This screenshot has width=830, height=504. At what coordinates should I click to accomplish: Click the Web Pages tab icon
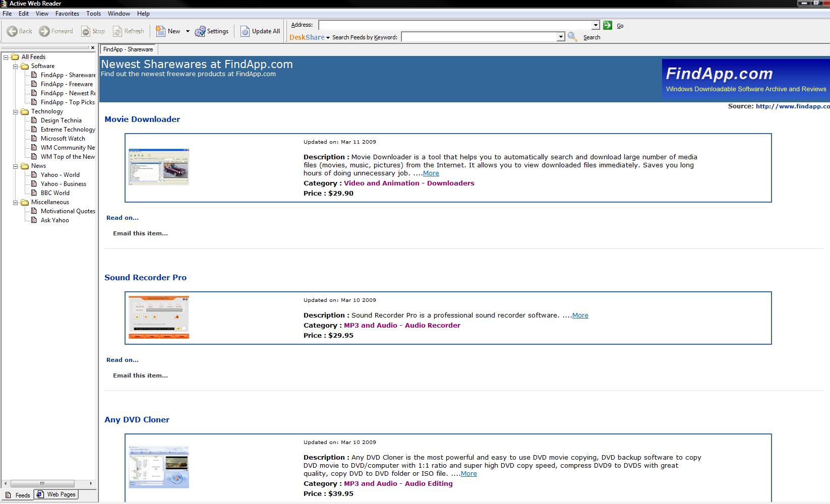(x=40, y=494)
